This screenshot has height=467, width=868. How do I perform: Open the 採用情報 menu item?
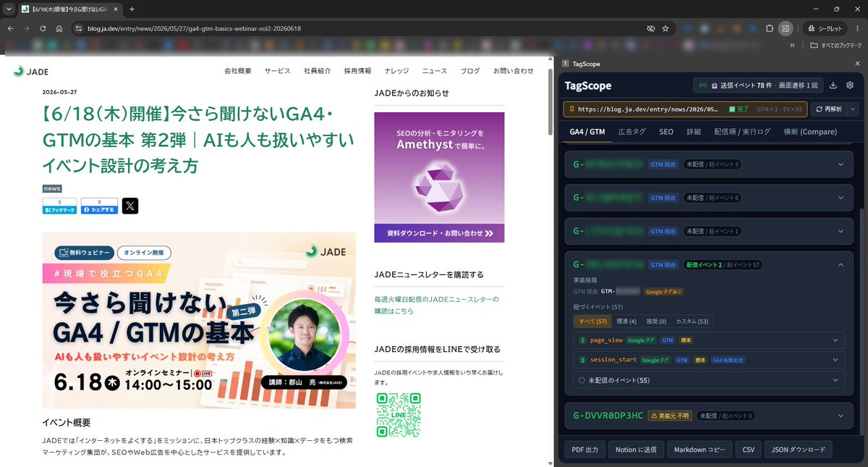(357, 71)
